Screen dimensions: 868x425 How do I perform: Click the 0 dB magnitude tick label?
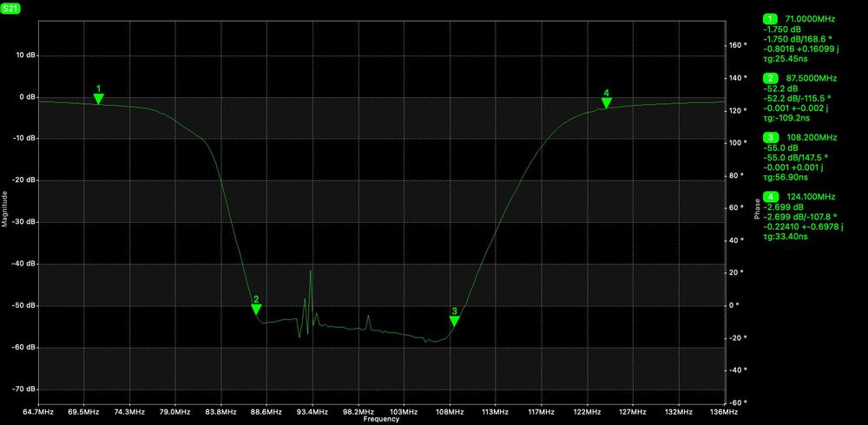pos(27,97)
